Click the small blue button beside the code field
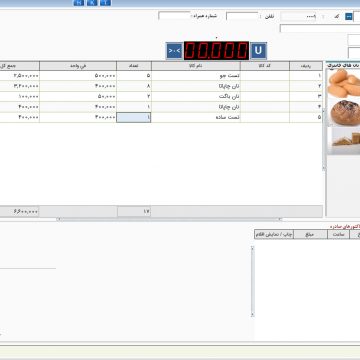 coord(349,16)
